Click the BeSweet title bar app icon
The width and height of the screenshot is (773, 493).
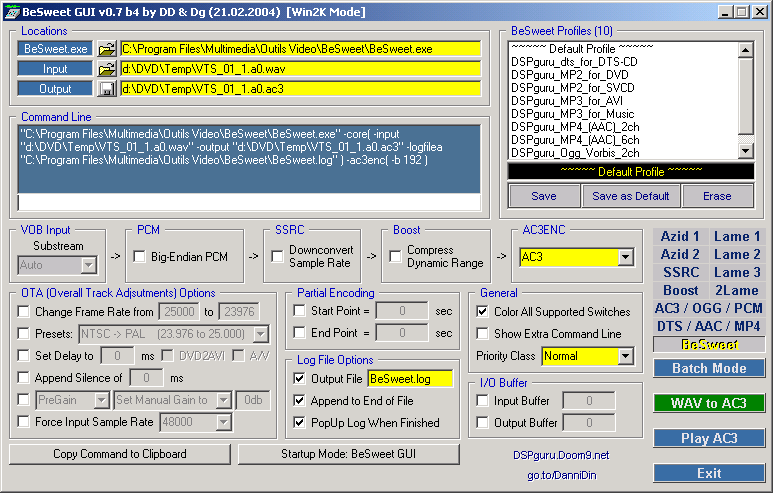[x=12, y=12]
